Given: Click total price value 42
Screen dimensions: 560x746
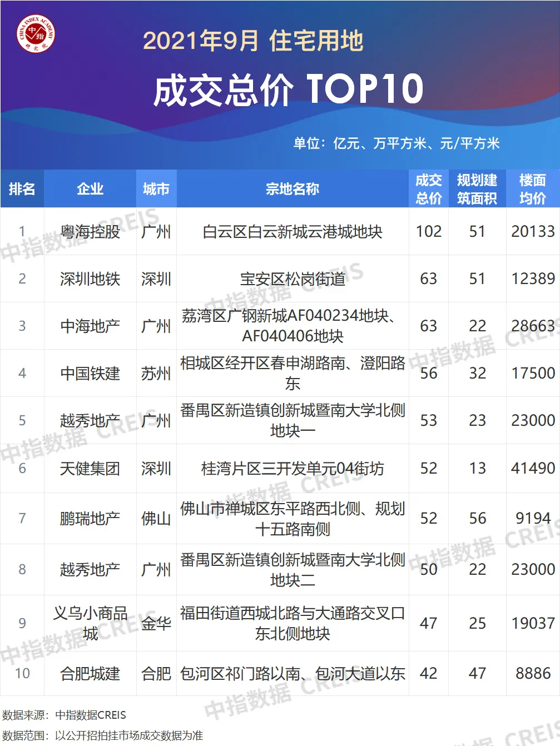Looking at the screenshot, I should (x=429, y=674).
